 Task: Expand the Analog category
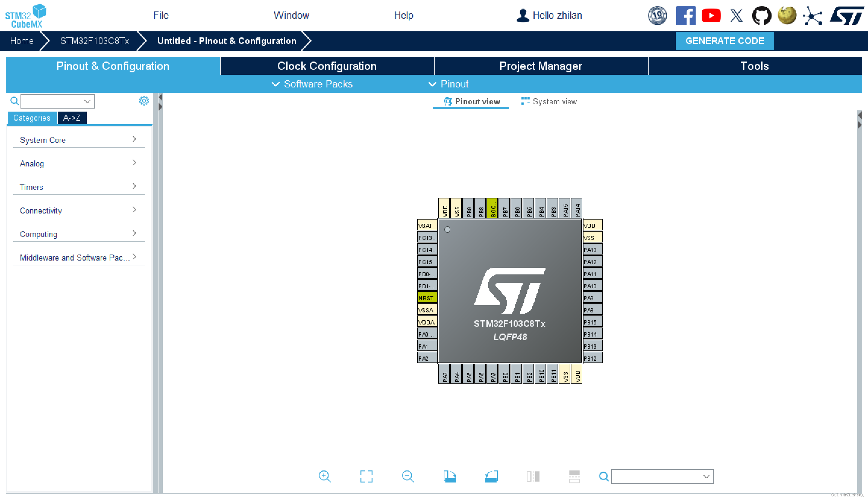coord(79,163)
